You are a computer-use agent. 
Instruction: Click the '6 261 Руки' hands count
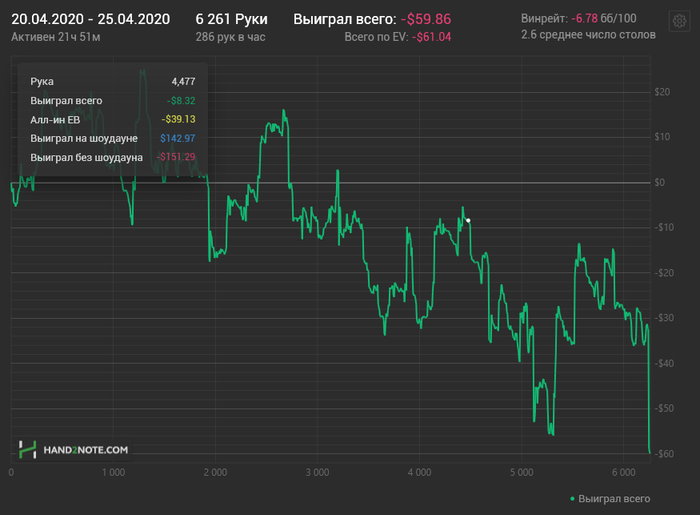click(x=231, y=19)
